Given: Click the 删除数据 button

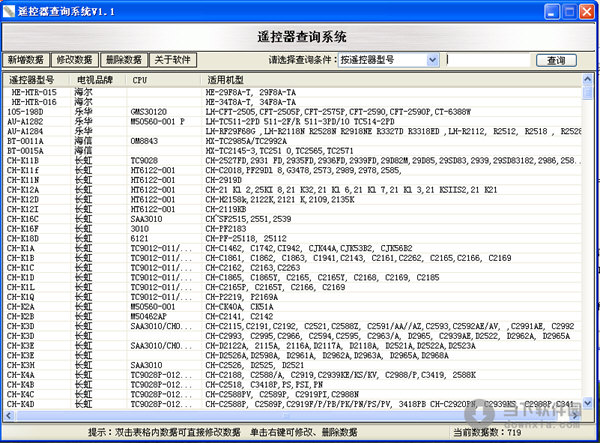Looking at the screenshot, I should click(124, 60).
